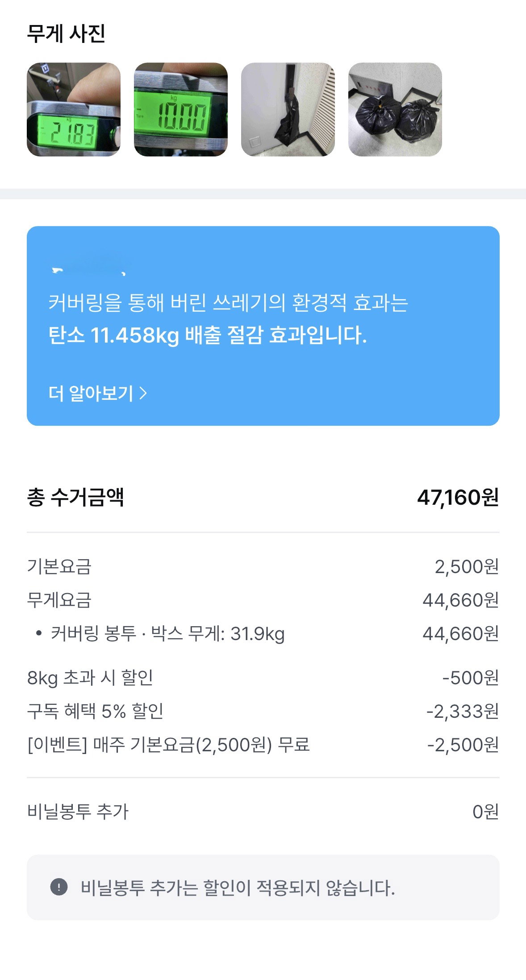This screenshot has height=980, width=526.
Task: View the photo of two black trash bags
Action: click(395, 109)
